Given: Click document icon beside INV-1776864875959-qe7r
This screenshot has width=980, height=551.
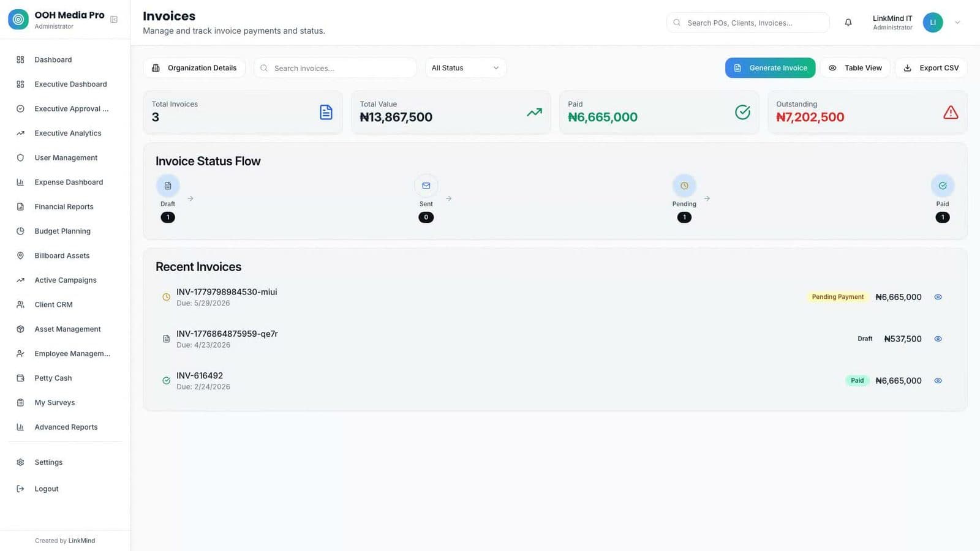Looking at the screenshot, I should pos(166,339).
